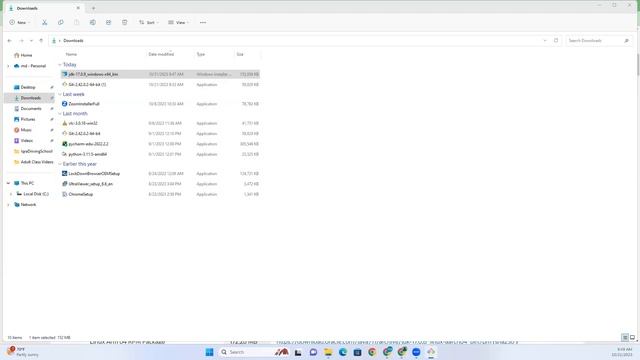Open Videos in navigation pane
The height and width of the screenshot is (360, 640).
pos(27,140)
